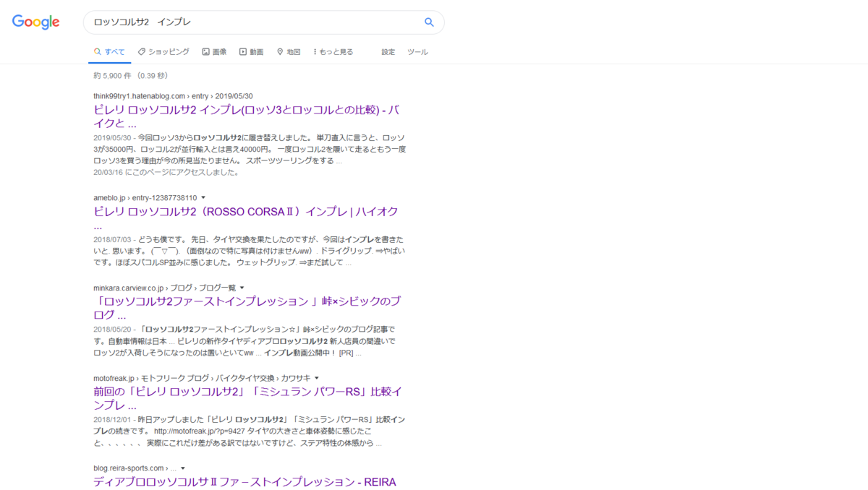Click the 20/03/16 にこのページにアクセスしました note
Image resolution: width=868 pixels, height=490 pixels.
coord(166,172)
